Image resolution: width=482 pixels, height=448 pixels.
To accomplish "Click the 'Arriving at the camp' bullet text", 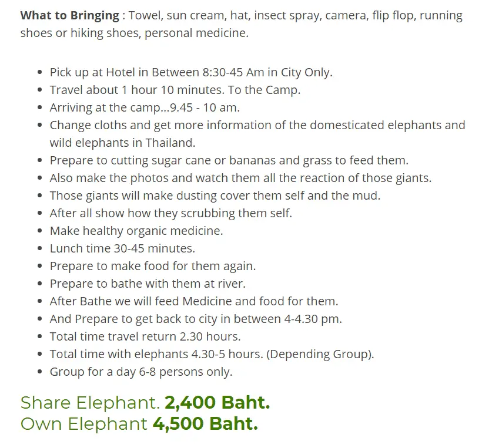I will 145,108.
